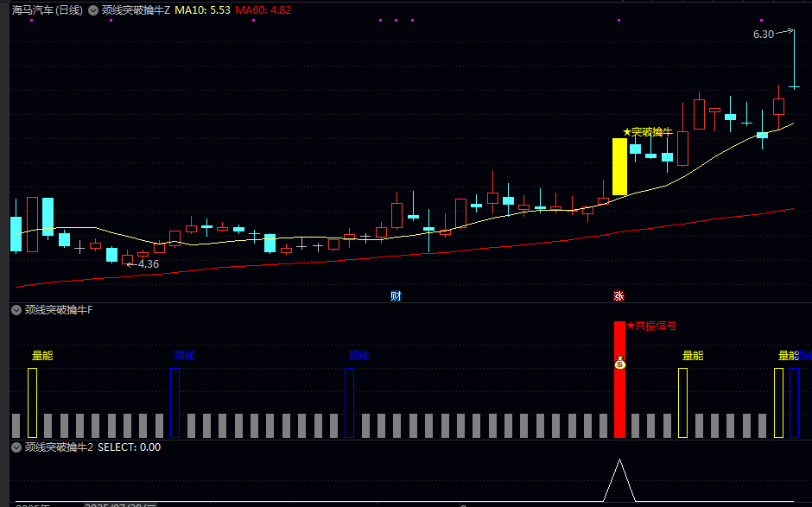Click the MA60: 4.82 value label
Screen dimensions: 812x507
263,10
